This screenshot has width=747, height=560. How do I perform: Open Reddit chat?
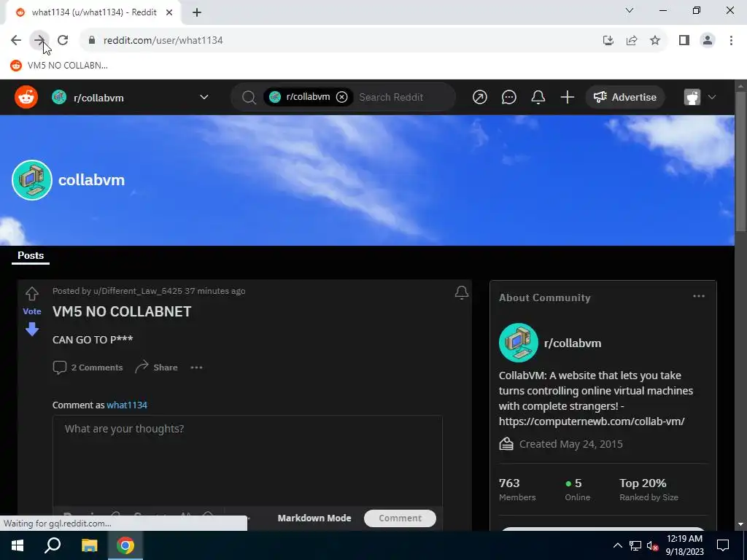508,97
